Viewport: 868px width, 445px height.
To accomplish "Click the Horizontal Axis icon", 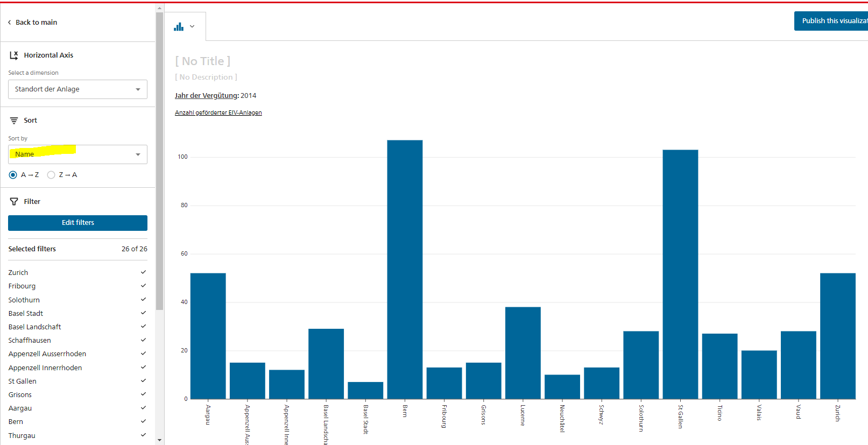I will coord(14,55).
